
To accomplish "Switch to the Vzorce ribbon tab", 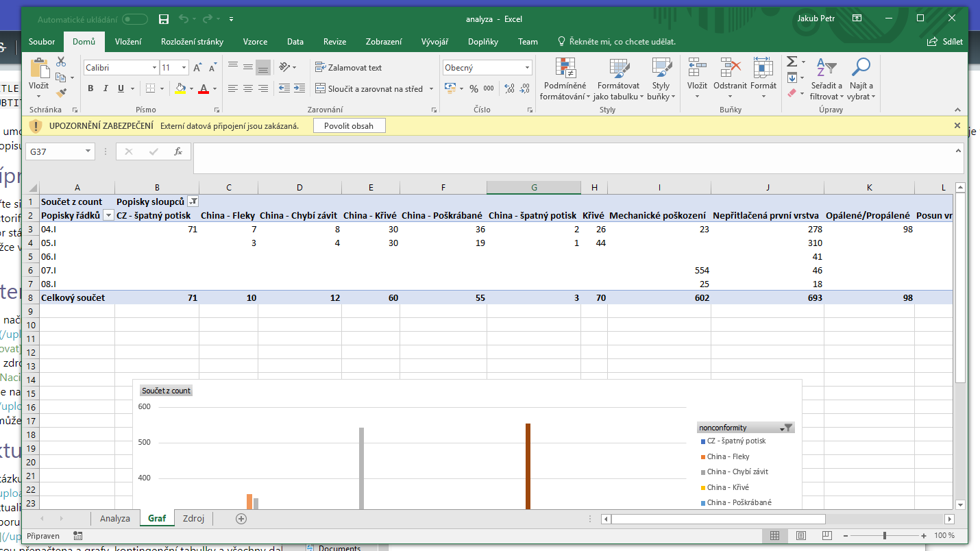I will 255,42.
